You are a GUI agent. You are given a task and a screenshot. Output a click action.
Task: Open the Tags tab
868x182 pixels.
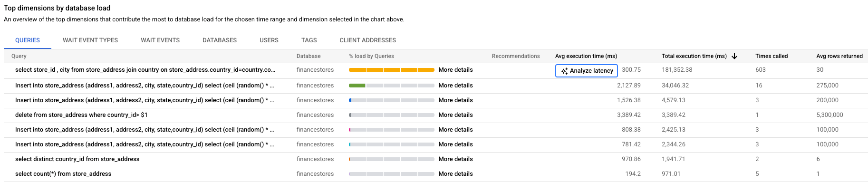point(309,40)
